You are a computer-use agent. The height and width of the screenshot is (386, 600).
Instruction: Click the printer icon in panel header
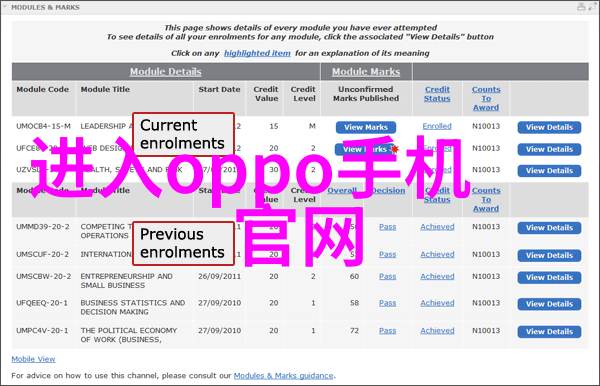pyautogui.click(x=581, y=7)
